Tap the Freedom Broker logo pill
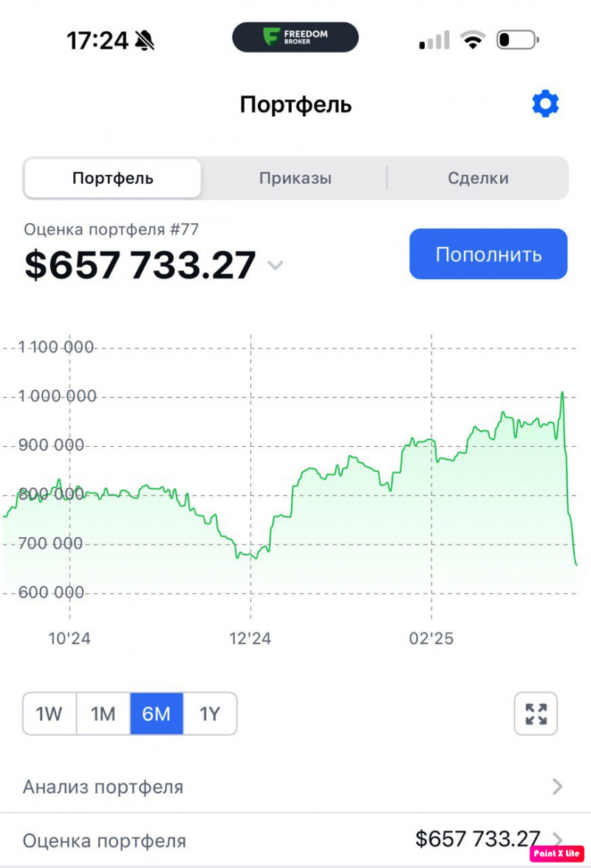 295,37
